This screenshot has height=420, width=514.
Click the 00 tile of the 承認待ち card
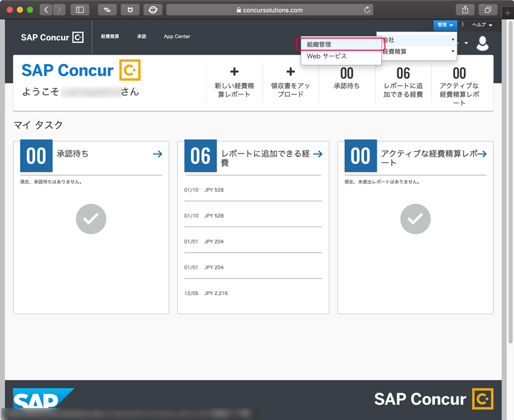coord(36,156)
